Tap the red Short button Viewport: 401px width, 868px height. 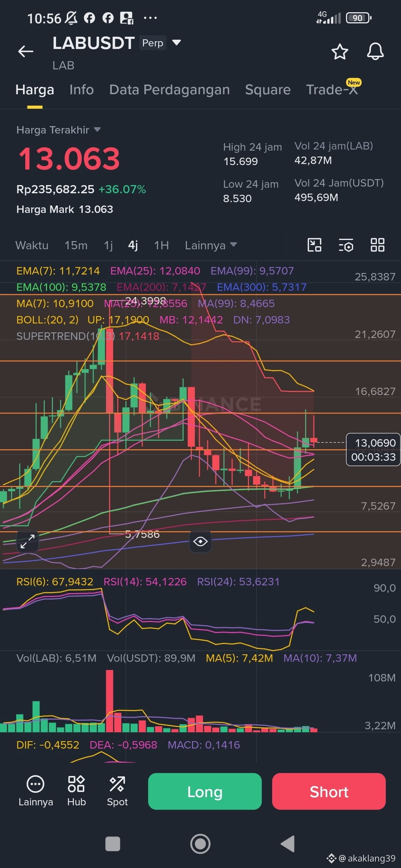tap(329, 791)
